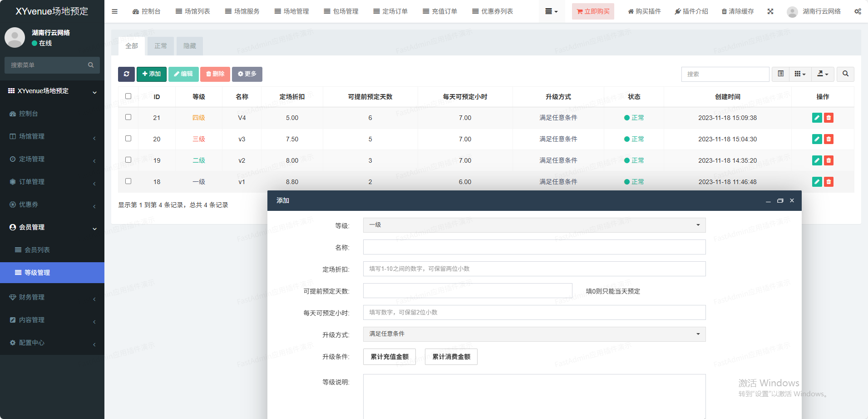The image size is (868, 419).
Task: Expand the 财务管理 sidebar menu
Action: (x=32, y=297)
